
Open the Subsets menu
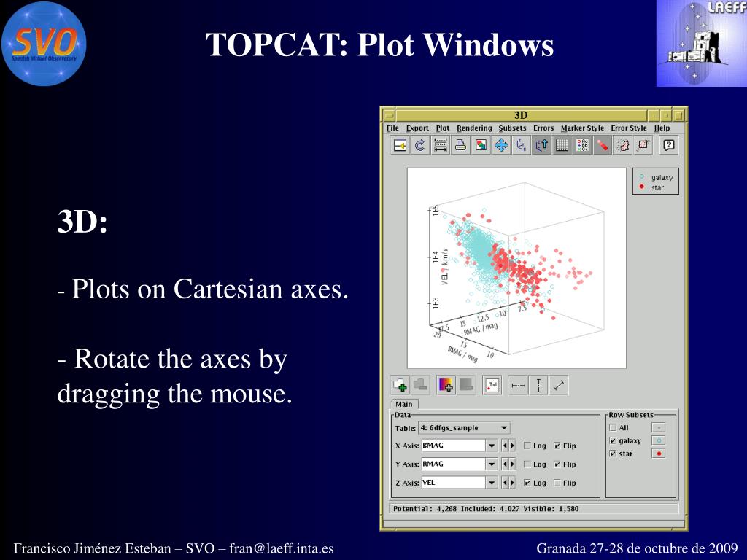coord(512,128)
